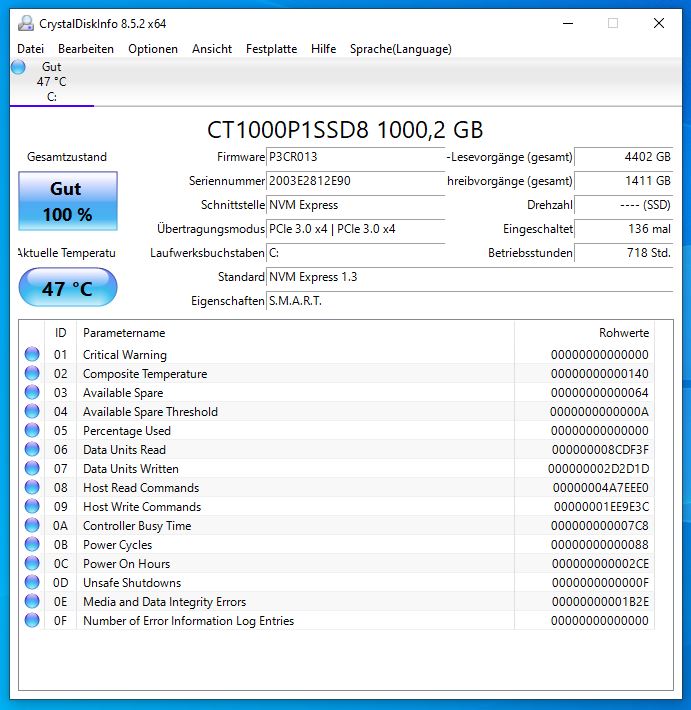Click the Seriennummer field 2003E2812E90

coord(355,181)
